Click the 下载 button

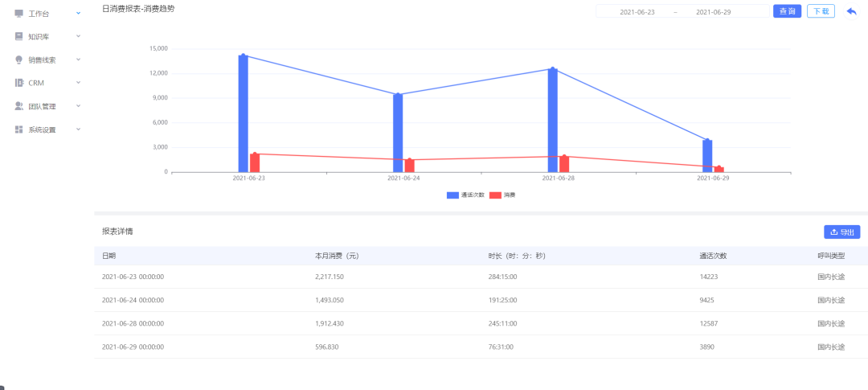pyautogui.click(x=821, y=11)
